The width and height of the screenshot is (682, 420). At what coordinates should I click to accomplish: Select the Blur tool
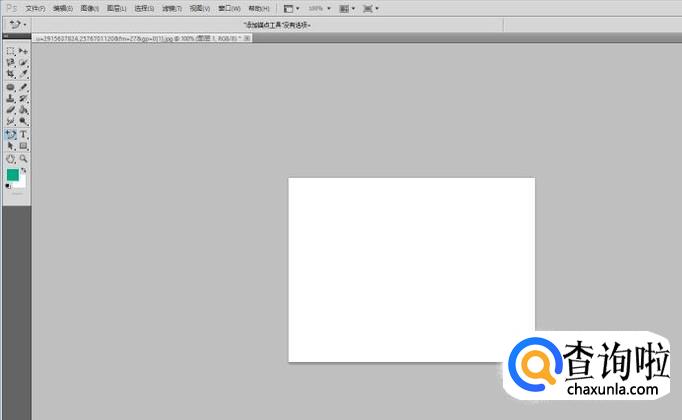tap(10, 121)
